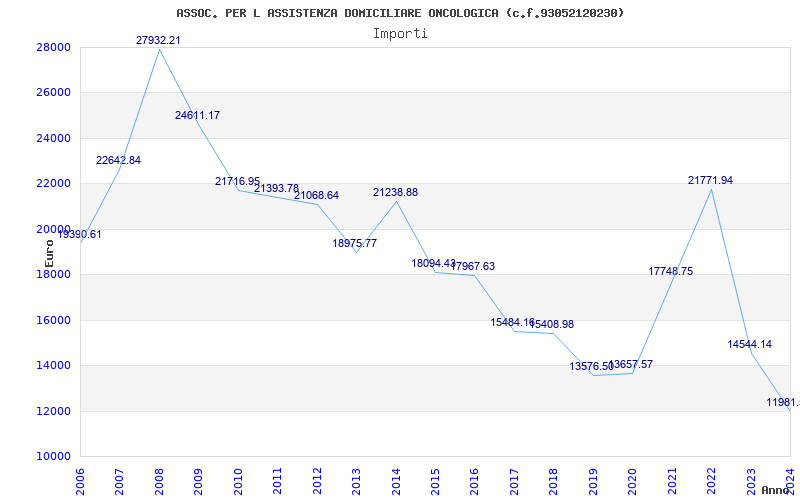Click x-axis year 2022
The image size is (800, 500).
coord(711,482)
